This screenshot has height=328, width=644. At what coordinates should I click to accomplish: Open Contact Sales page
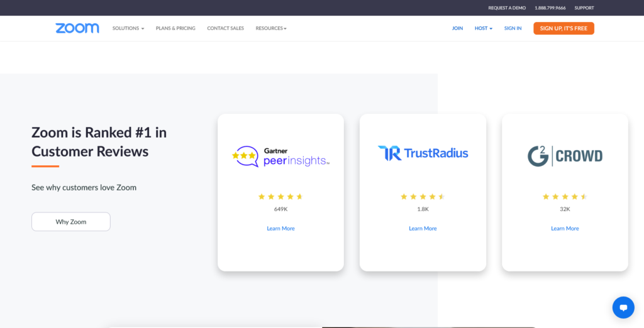pos(226,28)
